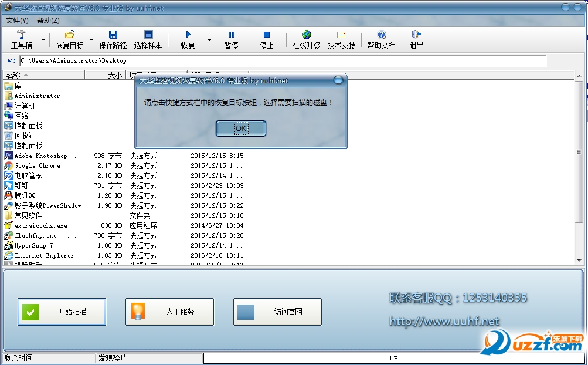Viewport: 588px width, 365px height.
Task: Click the 访问官网 visit website button
Action: (x=277, y=312)
